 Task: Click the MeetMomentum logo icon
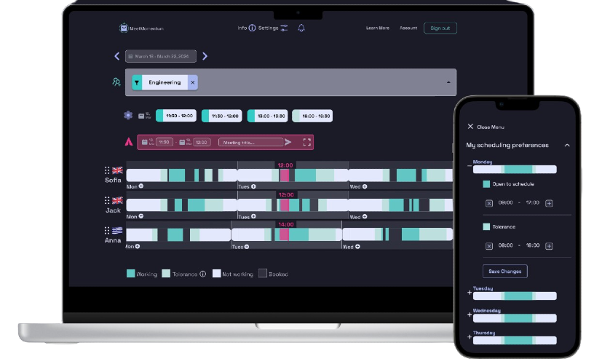(x=124, y=28)
